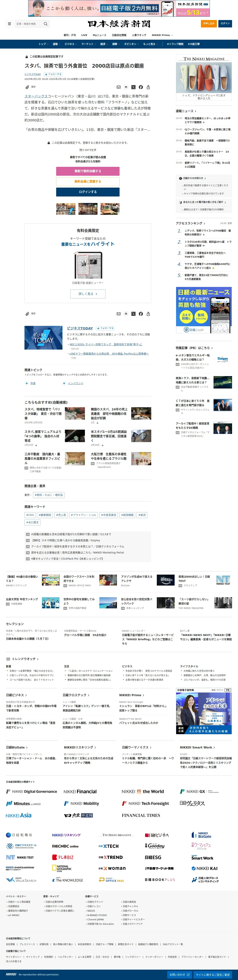Open 日経xTECH logo link

(109, 846)
